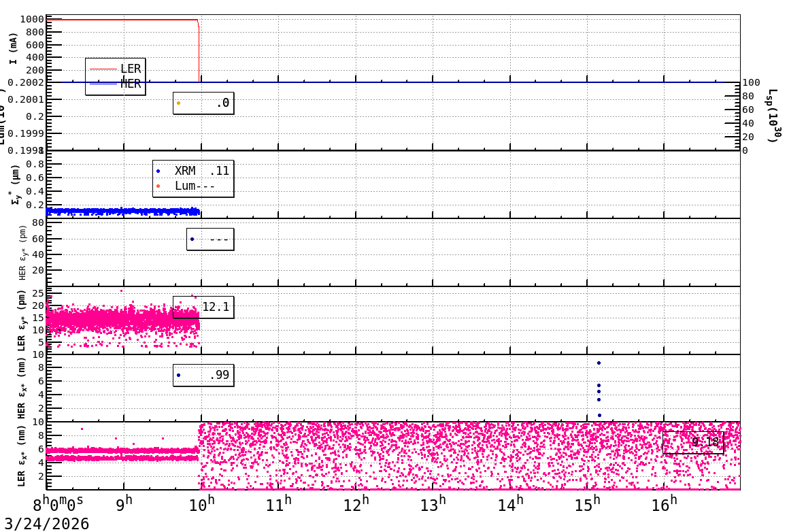Click the 1000 tick on current axis
This screenshot has width=789, height=532.
pos(32,19)
